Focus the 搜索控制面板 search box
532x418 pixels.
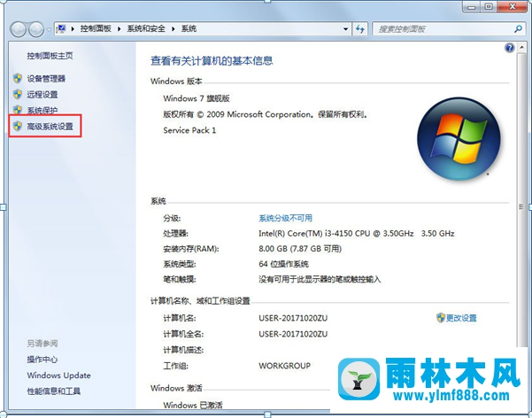[x=443, y=29]
